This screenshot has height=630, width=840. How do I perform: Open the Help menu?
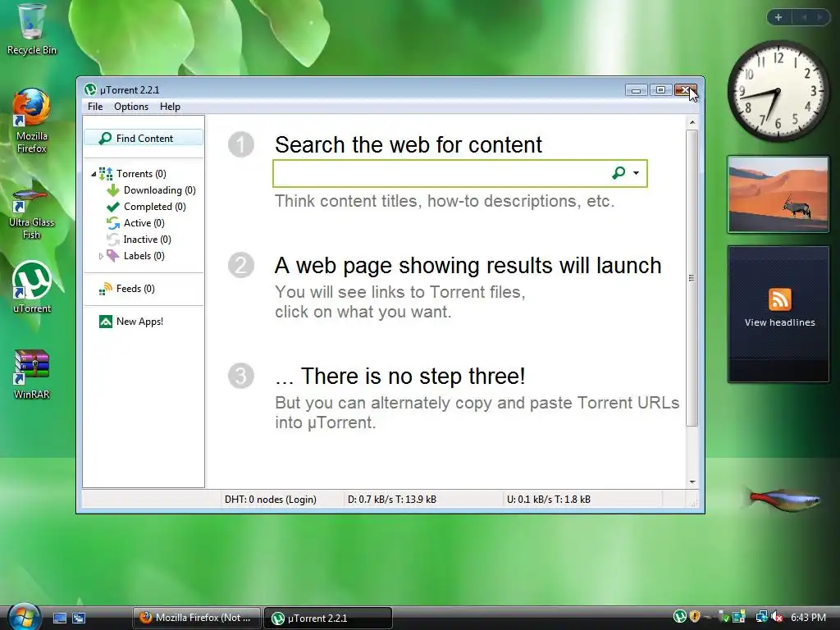170,107
